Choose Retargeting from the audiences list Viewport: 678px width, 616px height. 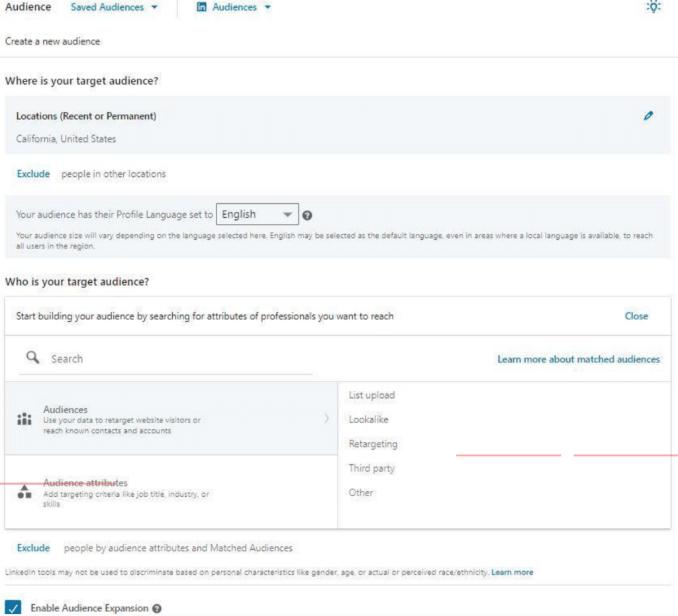[x=373, y=444]
